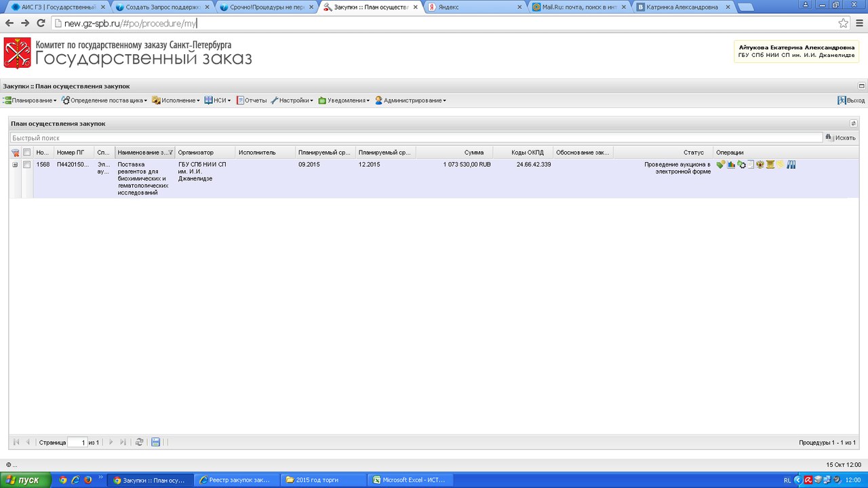Open the bar chart icon in Операции

click(x=731, y=165)
